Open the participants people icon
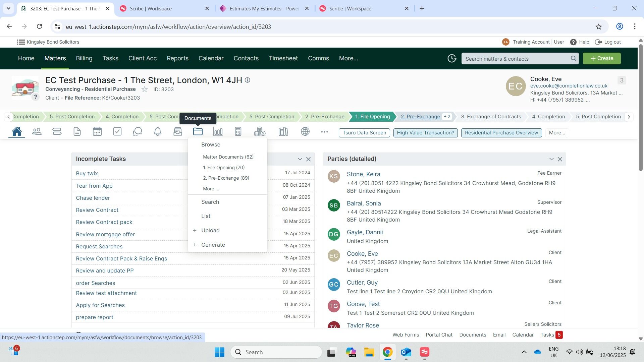 coord(37,132)
